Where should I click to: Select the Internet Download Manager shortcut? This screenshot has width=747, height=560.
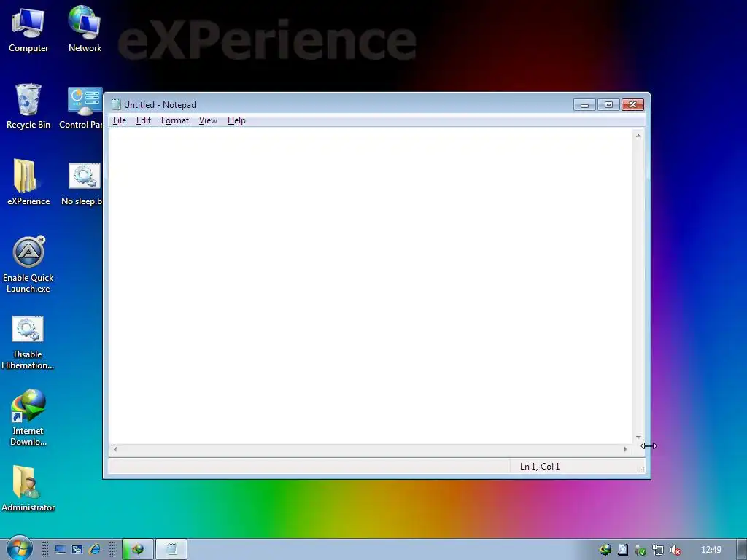click(28, 418)
